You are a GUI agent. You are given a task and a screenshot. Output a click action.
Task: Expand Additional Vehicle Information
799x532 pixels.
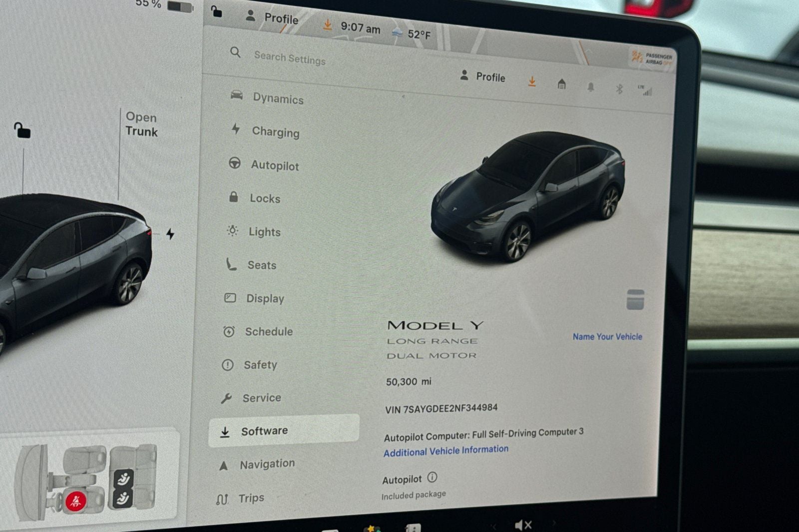446,450
